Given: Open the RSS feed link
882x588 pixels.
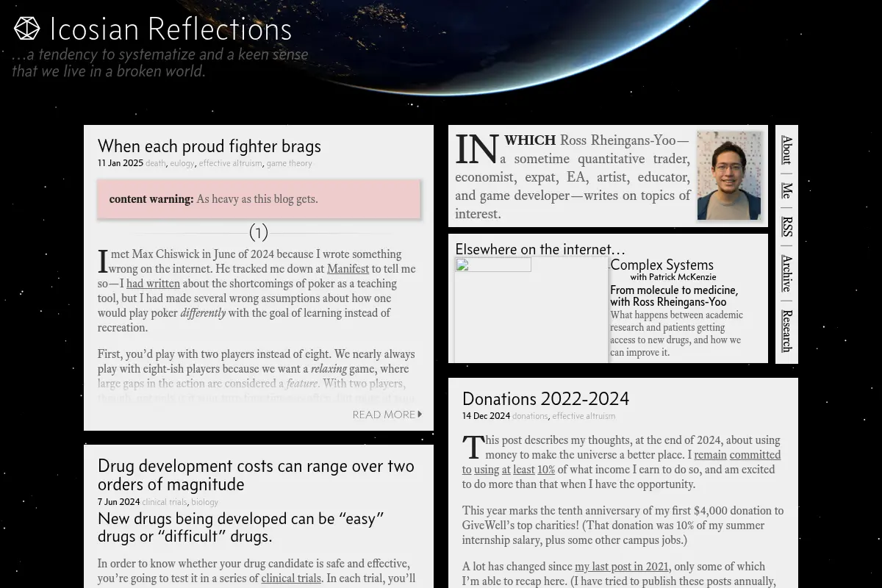Looking at the screenshot, I should coord(786,227).
